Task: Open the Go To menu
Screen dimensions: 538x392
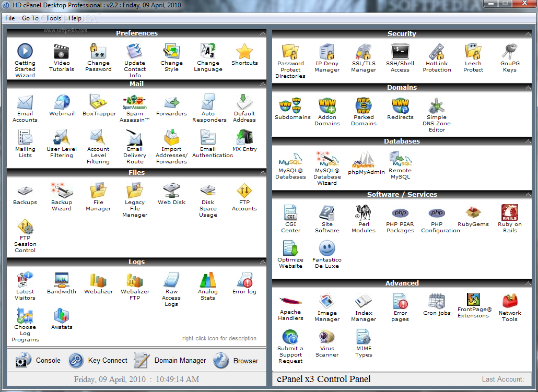Action: [30, 18]
